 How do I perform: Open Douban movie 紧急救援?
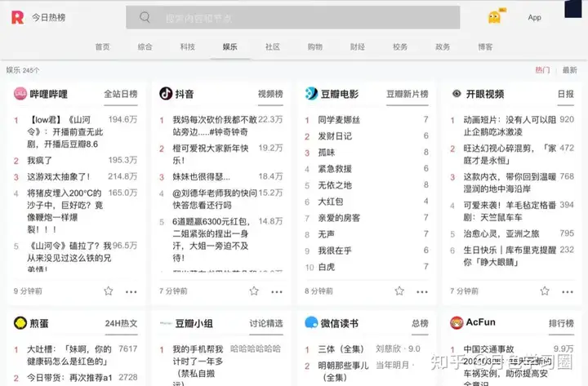click(x=335, y=169)
